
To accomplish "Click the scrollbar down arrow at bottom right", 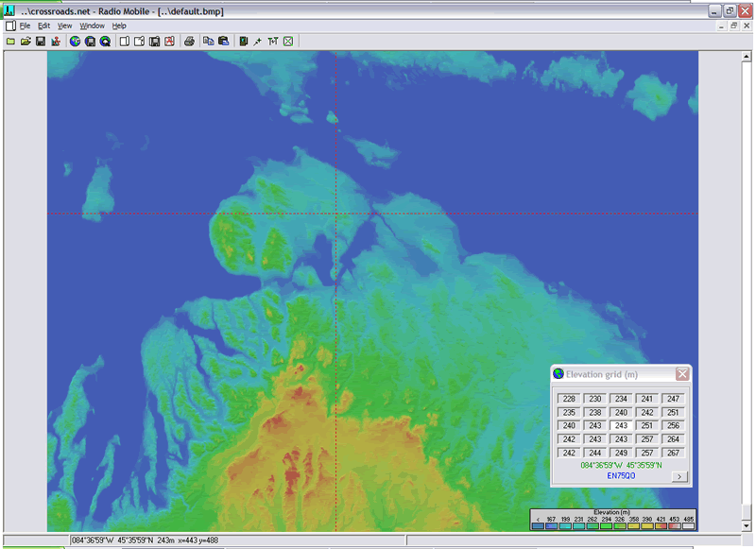I will [x=748, y=527].
